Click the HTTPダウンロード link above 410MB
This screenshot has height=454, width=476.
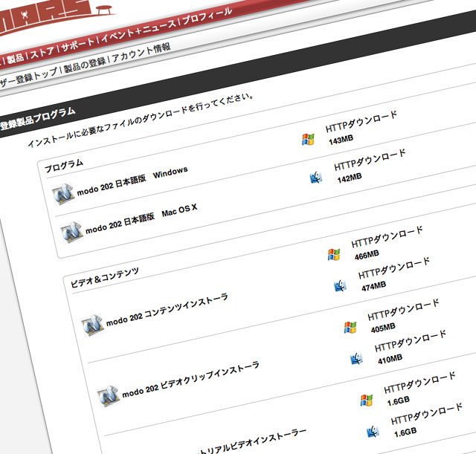point(411,341)
